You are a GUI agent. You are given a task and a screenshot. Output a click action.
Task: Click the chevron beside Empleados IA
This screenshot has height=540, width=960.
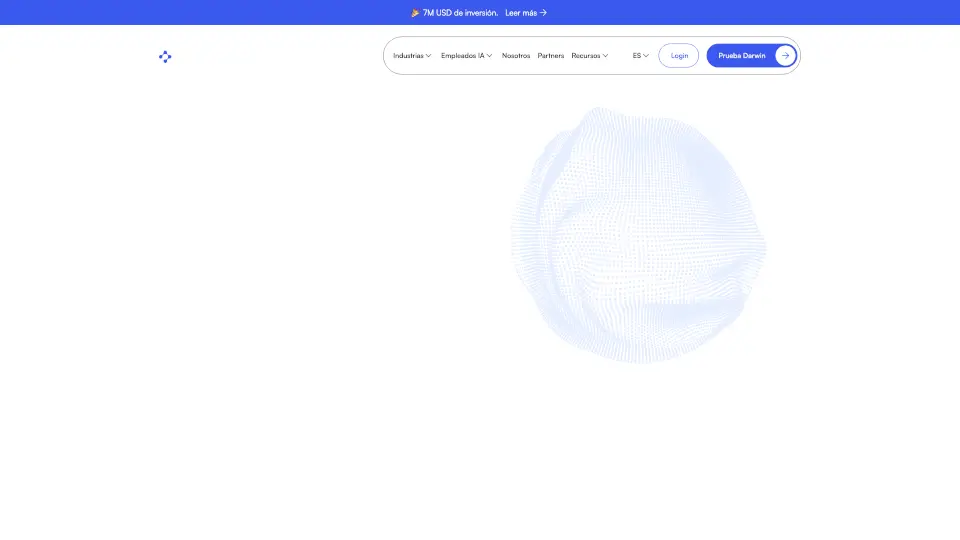coord(490,56)
